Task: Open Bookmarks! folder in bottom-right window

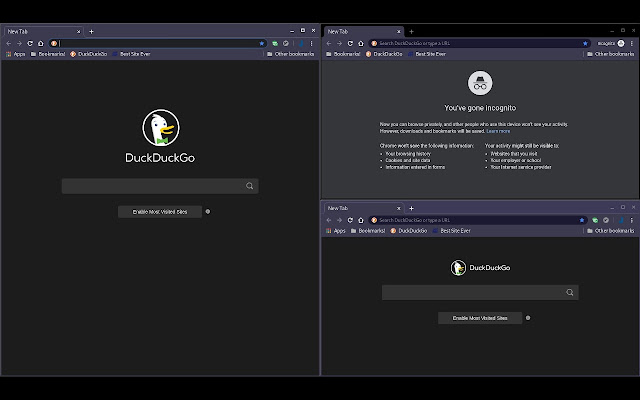Action: 368,231
